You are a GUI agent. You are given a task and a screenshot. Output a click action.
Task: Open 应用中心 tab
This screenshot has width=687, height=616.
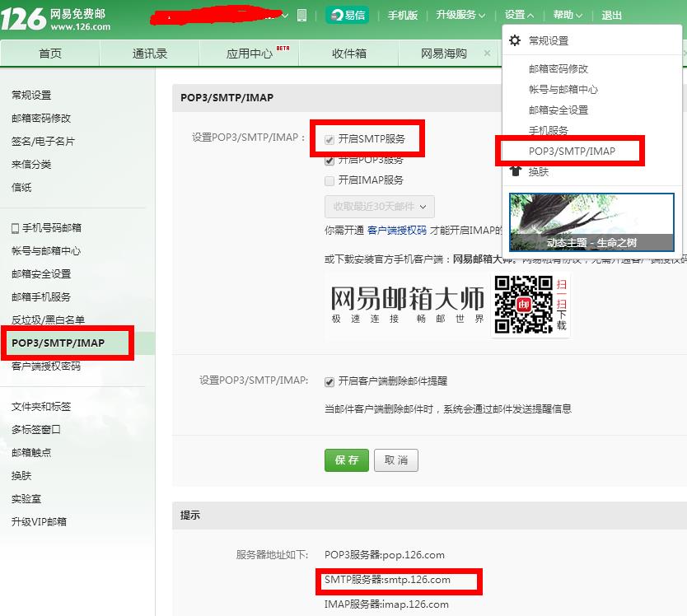coord(249,54)
